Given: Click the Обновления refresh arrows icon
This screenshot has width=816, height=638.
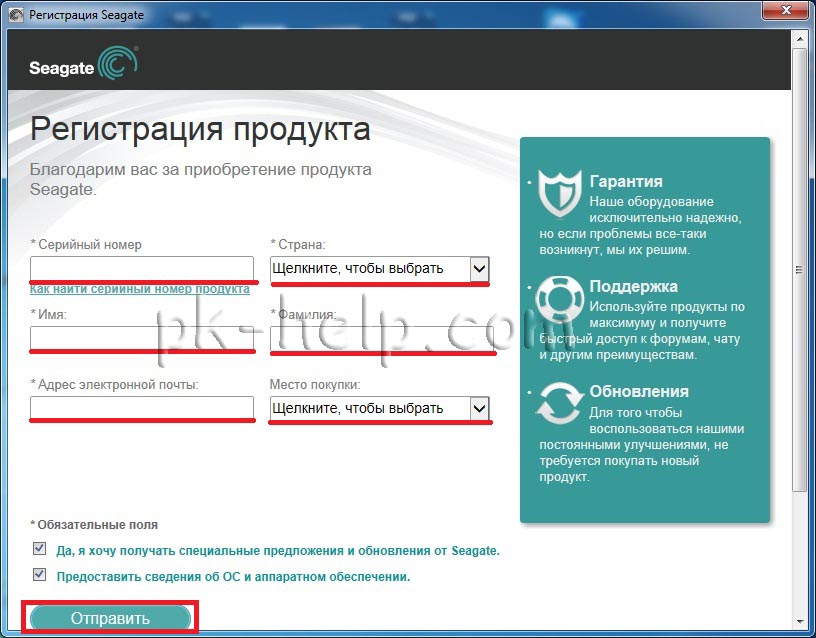Looking at the screenshot, I should point(559,404).
